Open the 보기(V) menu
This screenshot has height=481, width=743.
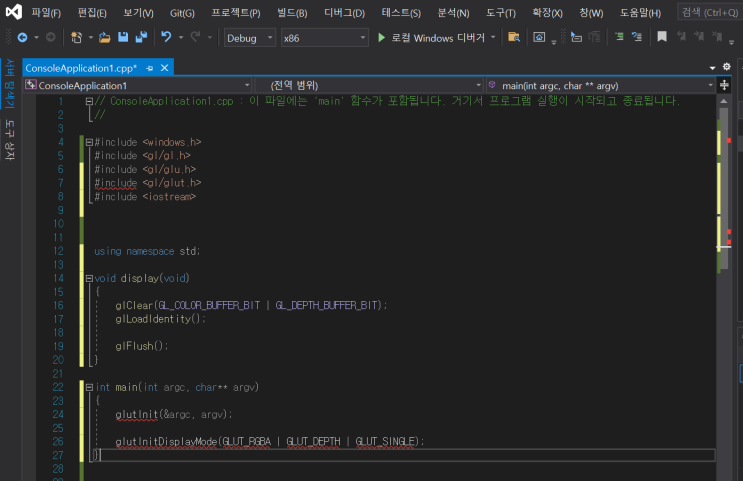138,13
